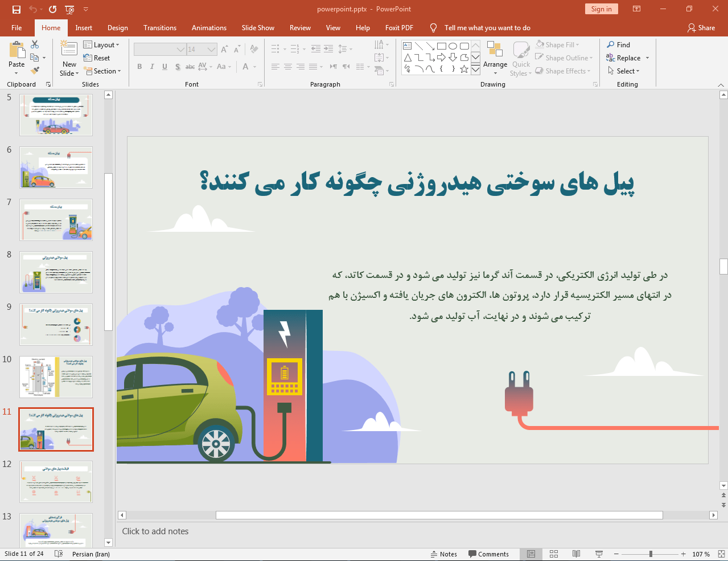Toggle left-to-right text direction
Screen dimensions: 728x561
tap(334, 67)
